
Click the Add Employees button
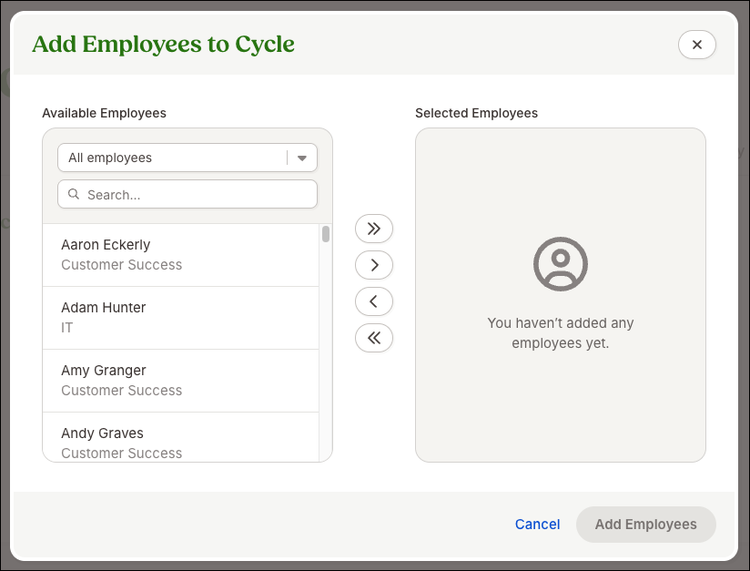tap(646, 524)
